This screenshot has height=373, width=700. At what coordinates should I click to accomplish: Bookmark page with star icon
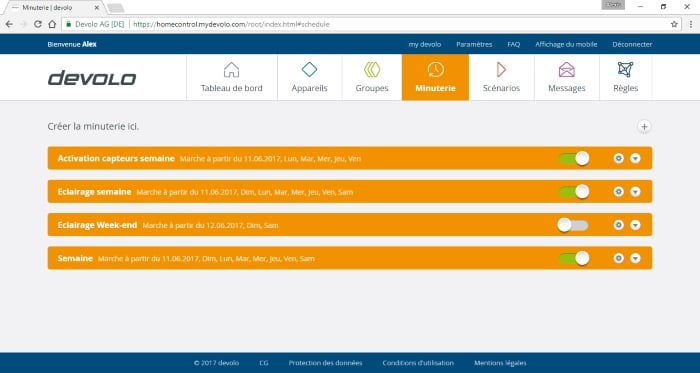[674, 24]
